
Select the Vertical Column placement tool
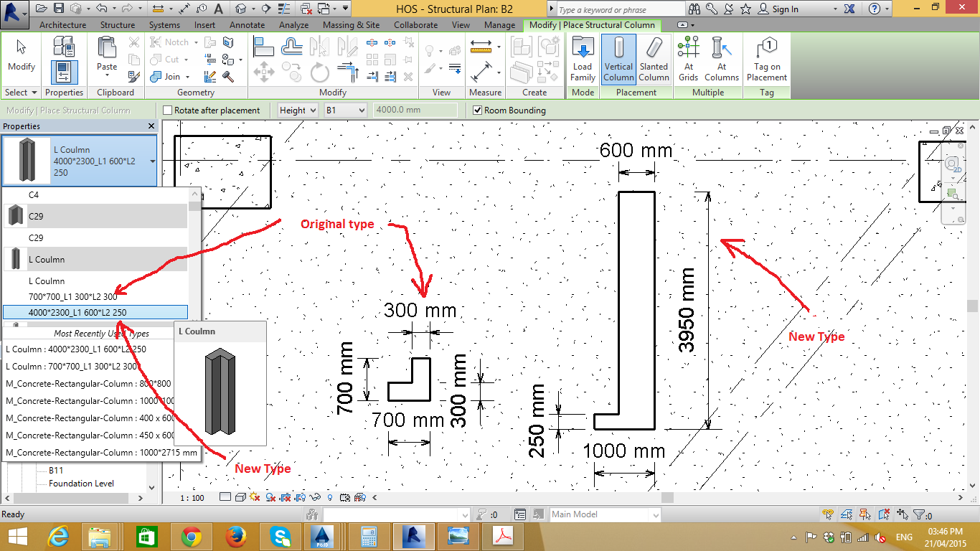(x=618, y=59)
